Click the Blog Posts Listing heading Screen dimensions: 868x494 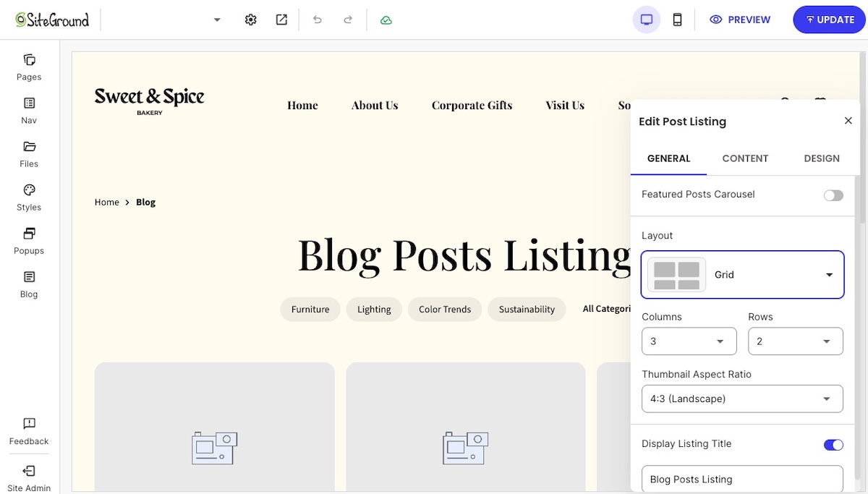464,255
